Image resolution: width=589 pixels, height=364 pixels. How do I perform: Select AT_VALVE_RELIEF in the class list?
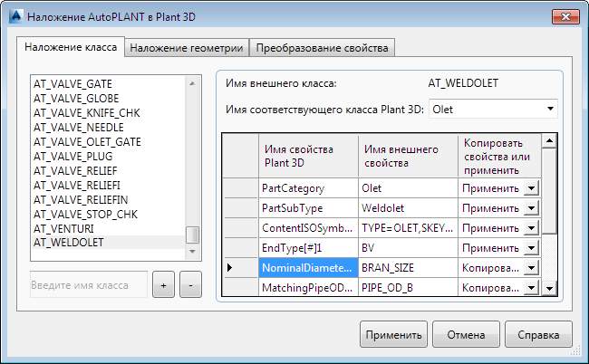[108, 171]
